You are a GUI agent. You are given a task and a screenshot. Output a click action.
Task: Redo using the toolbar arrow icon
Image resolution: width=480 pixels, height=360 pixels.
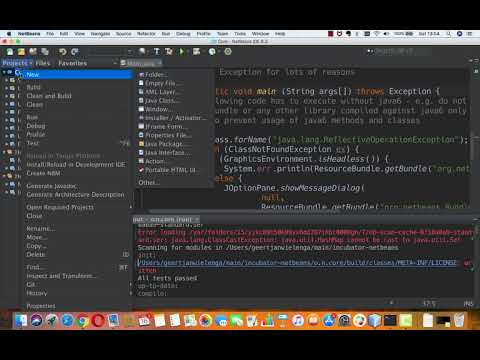[75, 52]
